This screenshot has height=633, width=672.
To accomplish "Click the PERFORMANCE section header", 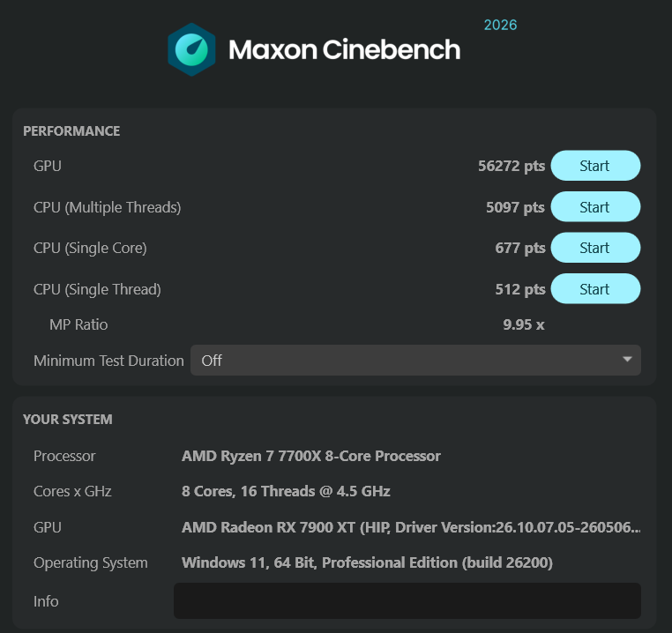I will (x=71, y=130).
